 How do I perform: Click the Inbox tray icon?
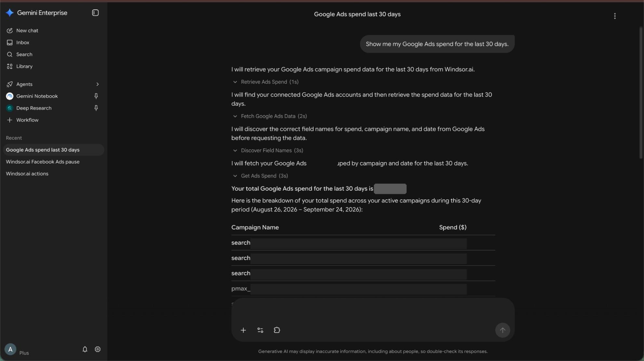tap(10, 42)
